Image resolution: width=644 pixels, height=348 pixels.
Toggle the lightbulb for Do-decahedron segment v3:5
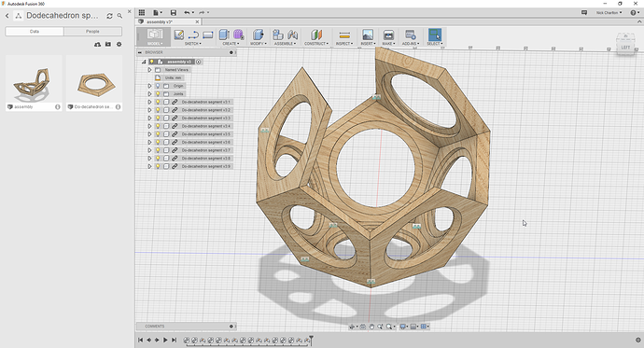[x=158, y=134]
